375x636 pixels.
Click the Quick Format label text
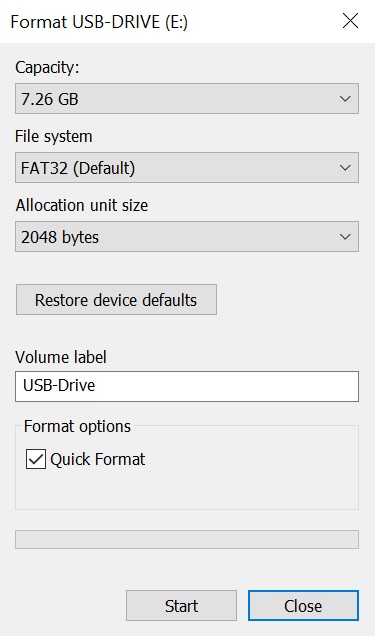click(98, 460)
